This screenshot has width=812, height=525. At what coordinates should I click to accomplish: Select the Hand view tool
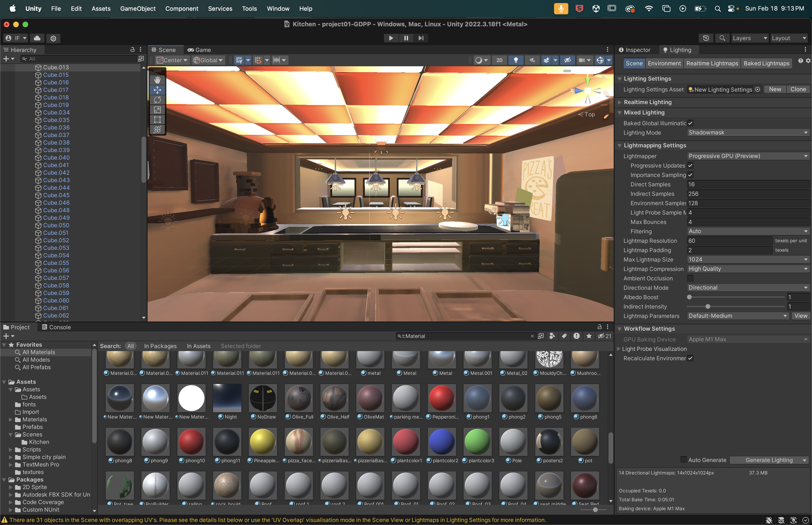pyautogui.click(x=157, y=80)
